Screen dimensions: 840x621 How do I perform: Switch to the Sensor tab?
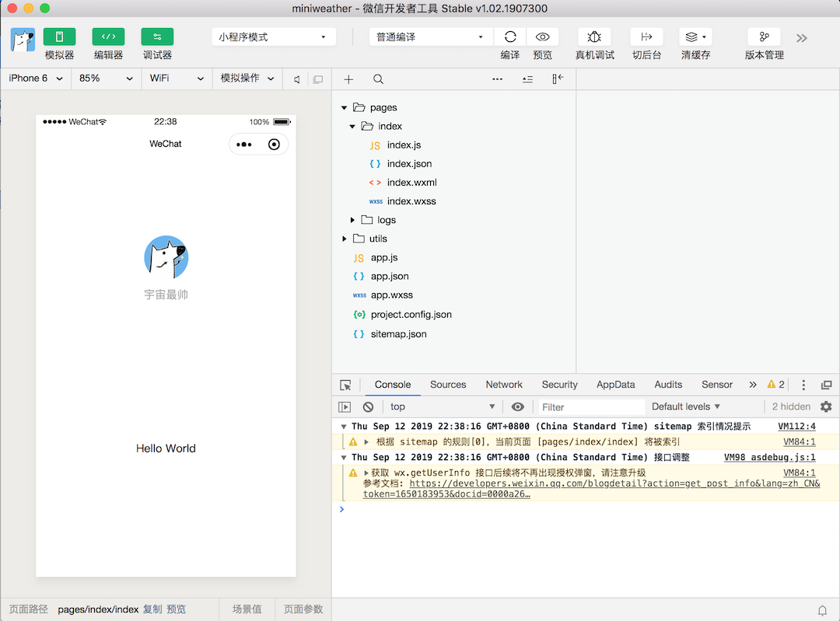point(717,385)
